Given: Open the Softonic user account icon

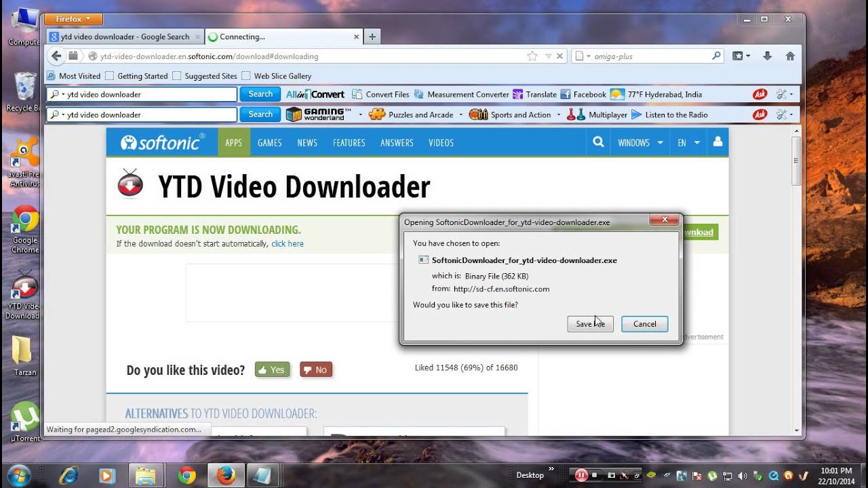Looking at the screenshot, I should click(x=717, y=142).
